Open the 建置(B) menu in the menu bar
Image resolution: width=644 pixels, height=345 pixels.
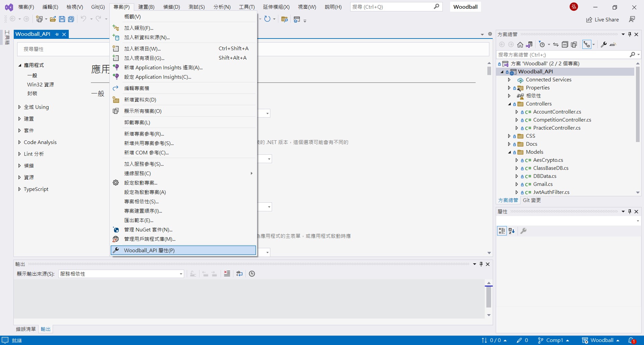click(x=146, y=7)
